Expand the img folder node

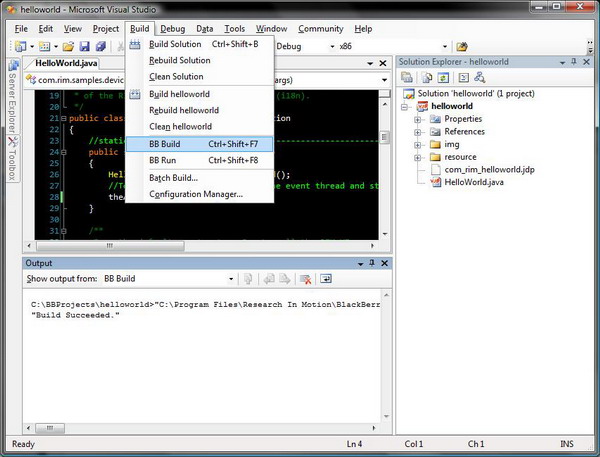(417, 145)
